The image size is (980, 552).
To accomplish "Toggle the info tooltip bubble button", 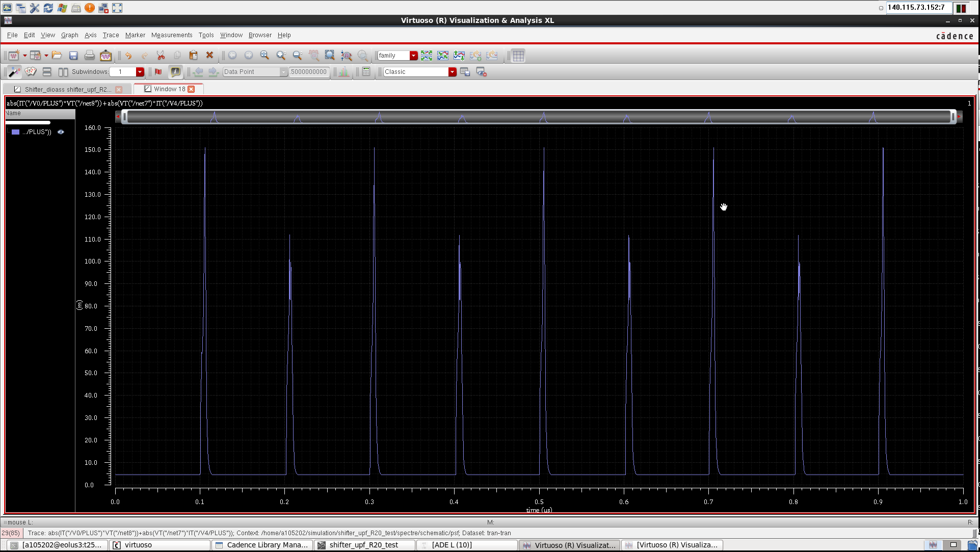I will [x=175, y=72].
